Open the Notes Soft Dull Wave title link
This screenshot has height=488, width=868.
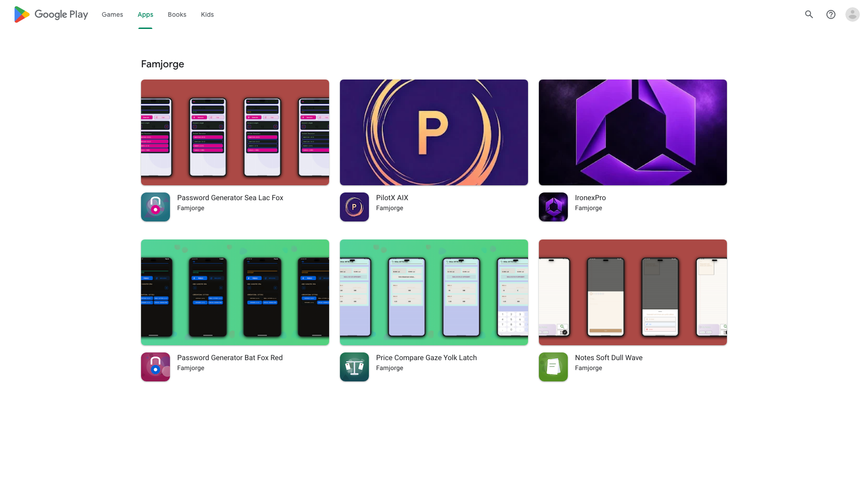609,358
